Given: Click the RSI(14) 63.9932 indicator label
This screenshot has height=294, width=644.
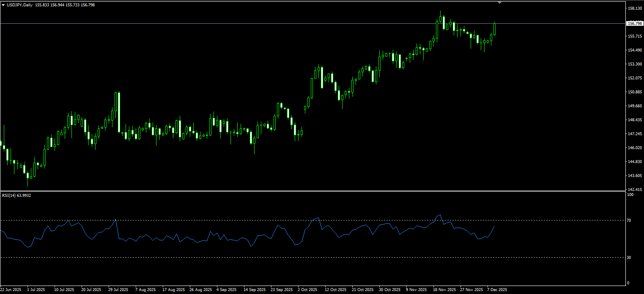Looking at the screenshot, I should (x=16, y=195).
